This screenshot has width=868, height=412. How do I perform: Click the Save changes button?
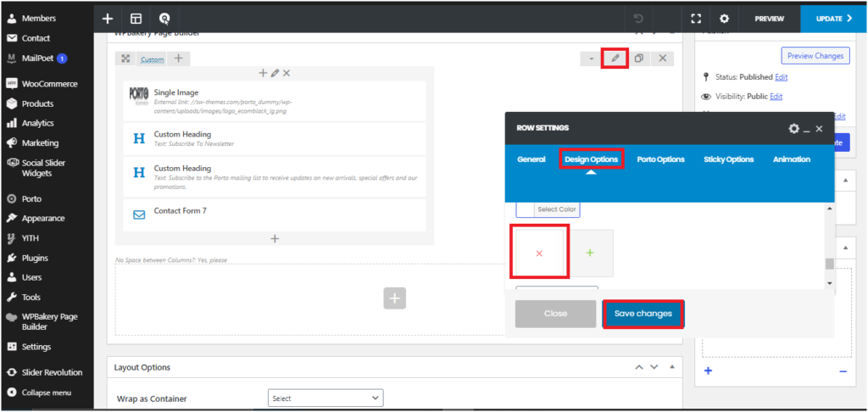tap(643, 314)
